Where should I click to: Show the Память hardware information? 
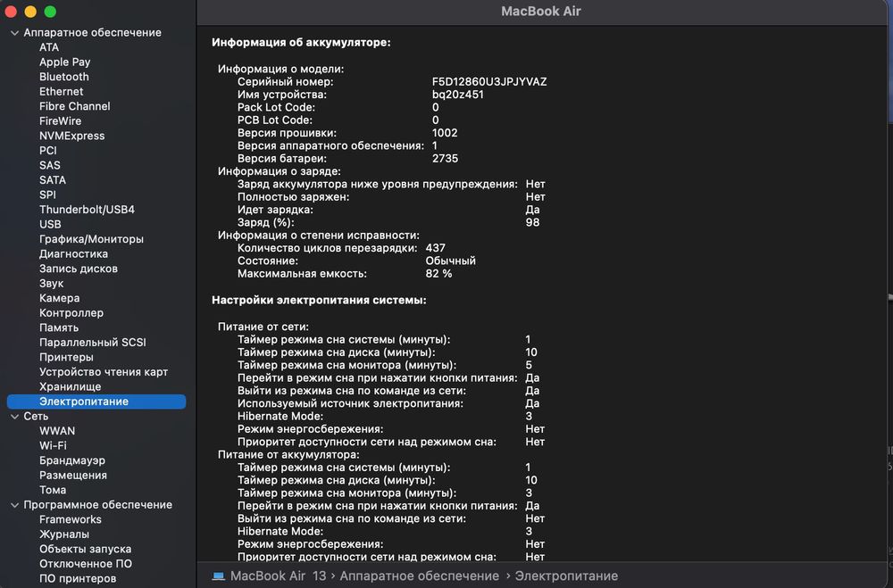pyautogui.click(x=59, y=327)
